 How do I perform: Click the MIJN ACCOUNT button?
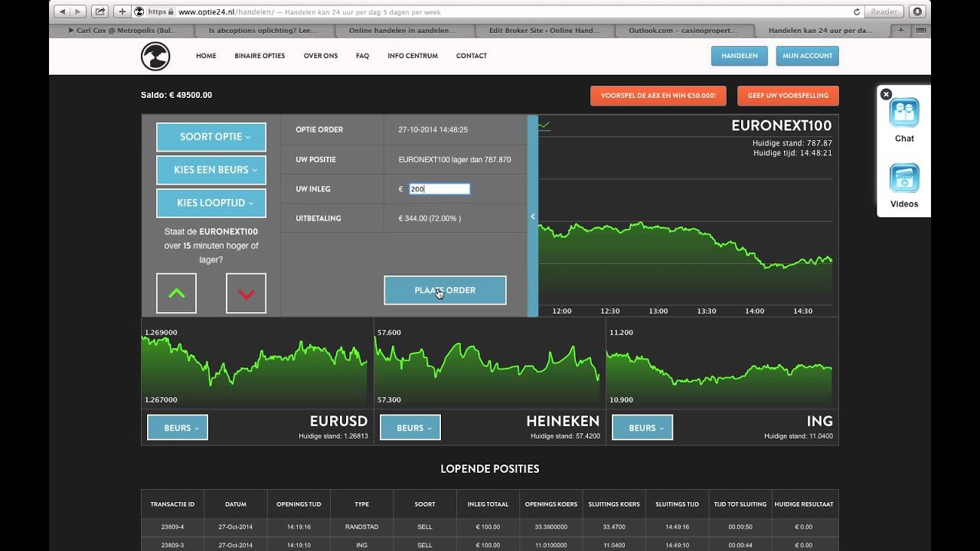click(x=807, y=56)
